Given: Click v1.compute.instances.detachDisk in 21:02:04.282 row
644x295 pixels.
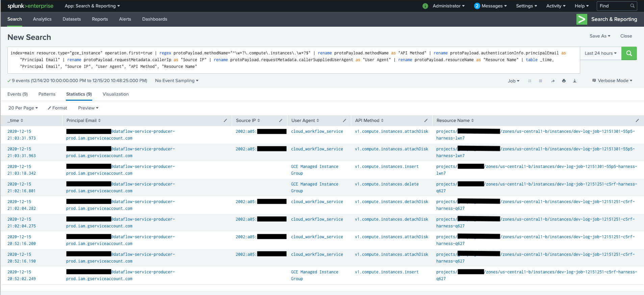Looking at the screenshot, I should click(x=391, y=202).
